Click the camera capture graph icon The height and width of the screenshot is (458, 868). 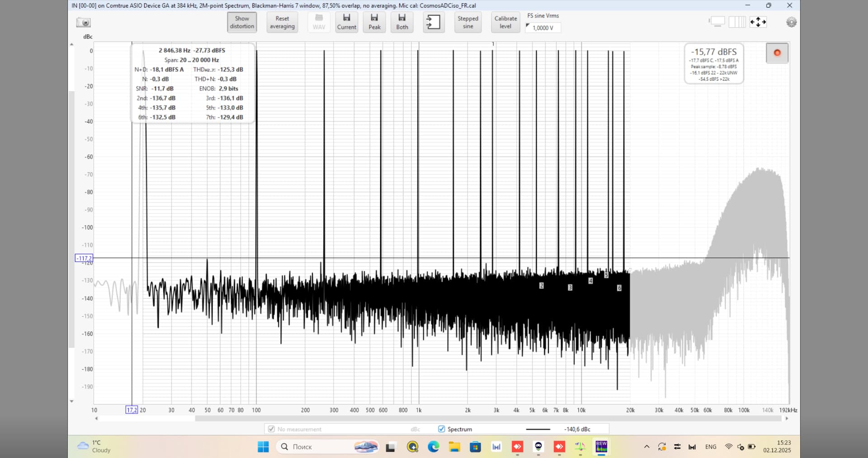point(84,22)
